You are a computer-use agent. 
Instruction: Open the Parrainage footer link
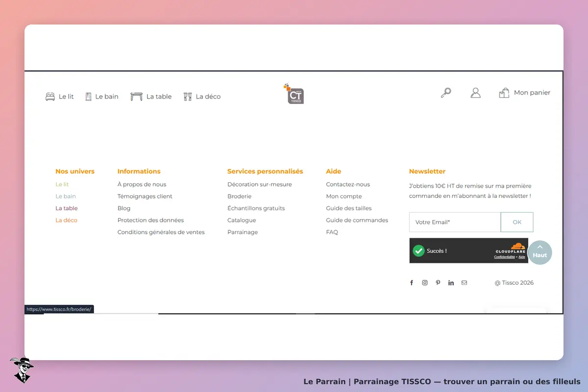(243, 232)
